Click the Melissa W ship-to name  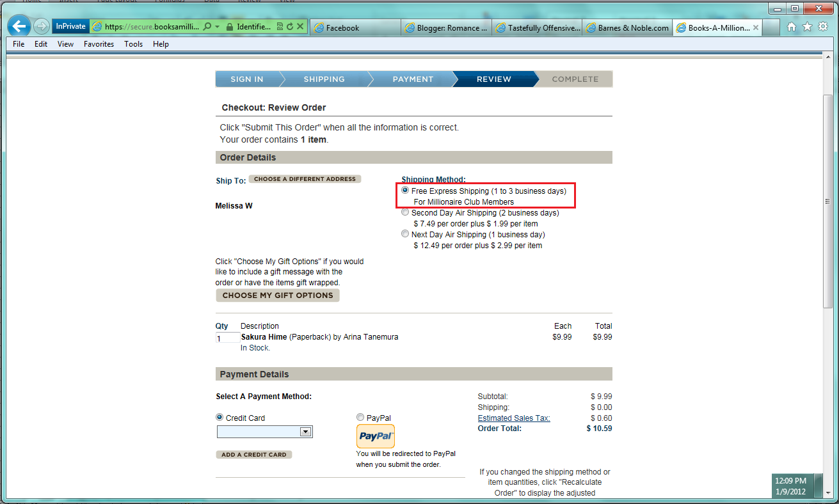coord(234,206)
